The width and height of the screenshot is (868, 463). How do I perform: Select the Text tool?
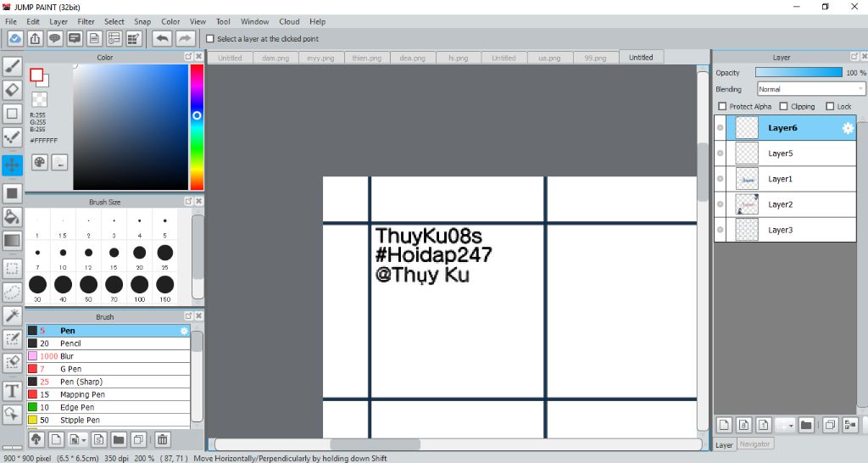[x=12, y=391]
